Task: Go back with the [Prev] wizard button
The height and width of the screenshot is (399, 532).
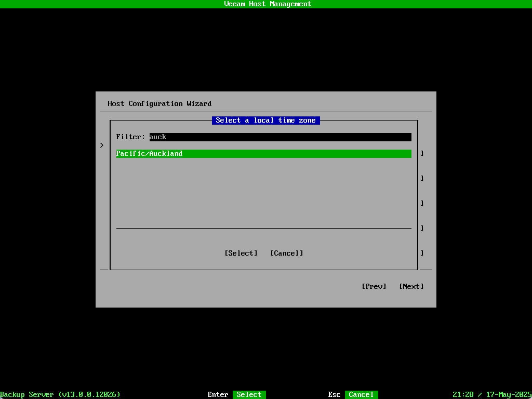Action: pyautogui.click(x=374, y=286)
